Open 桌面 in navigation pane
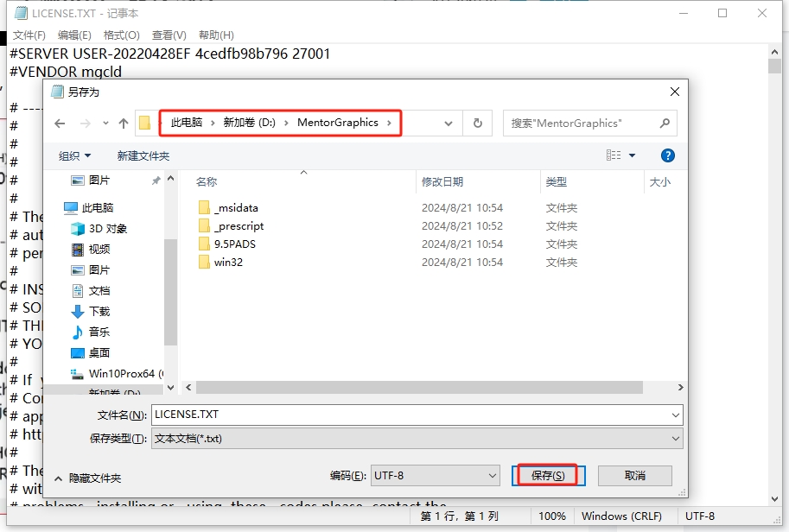This screenshot has width=789, height=532. point(91,353)
